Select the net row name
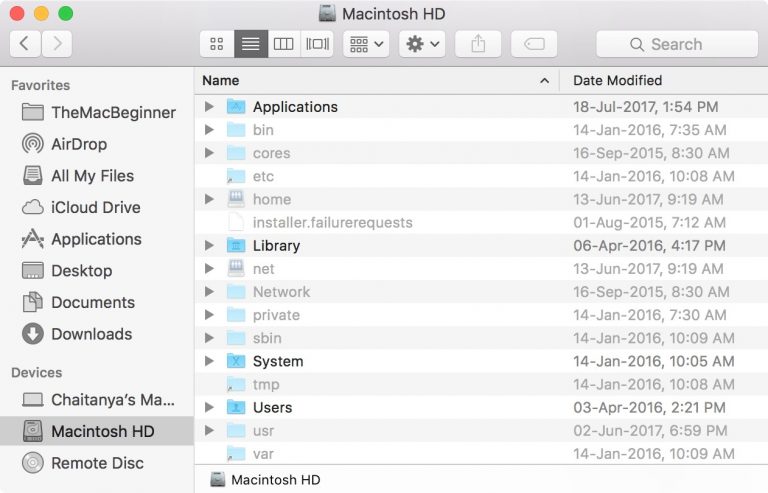 264,269
